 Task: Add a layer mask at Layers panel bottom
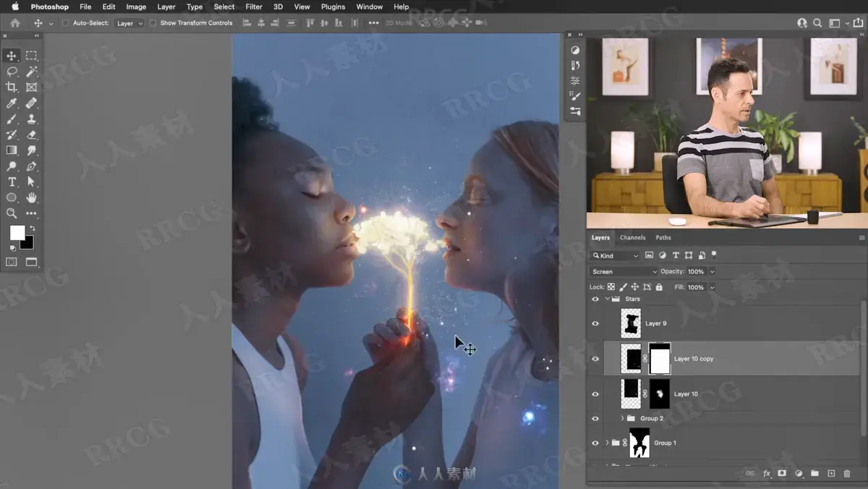pos(782,474)
